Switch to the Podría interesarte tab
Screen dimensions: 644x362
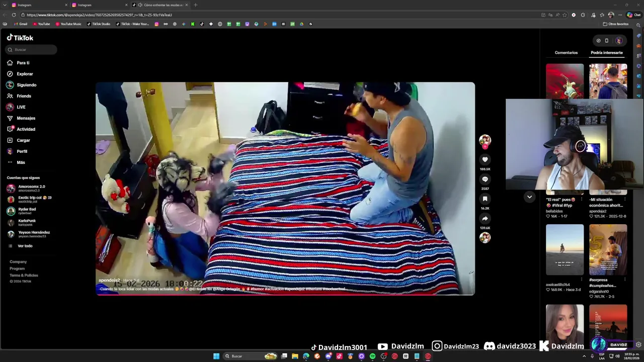[x=607, y=53]
